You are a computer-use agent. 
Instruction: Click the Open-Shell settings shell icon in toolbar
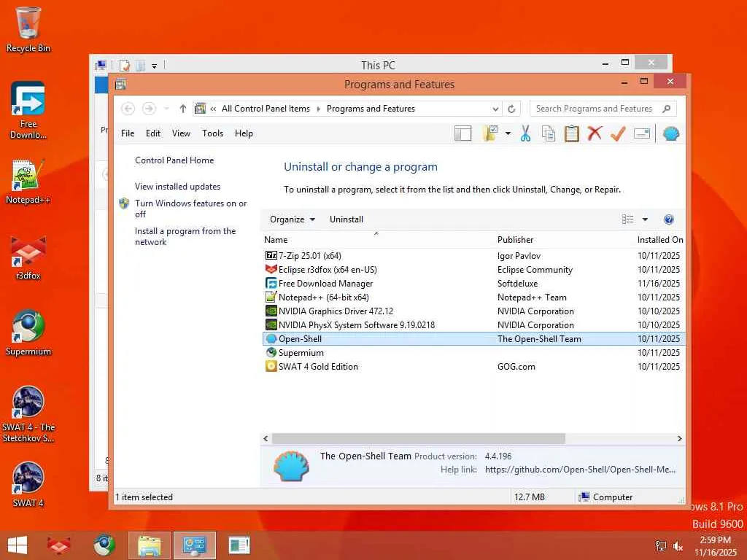point(671,134)
